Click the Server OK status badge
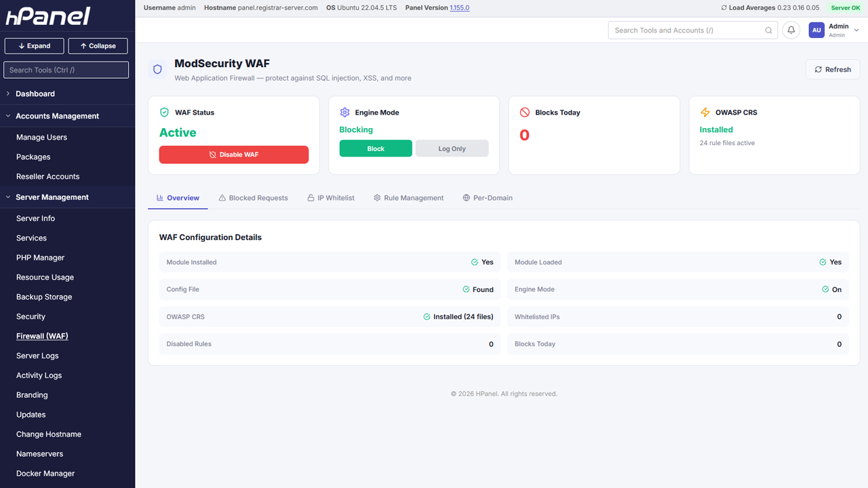 coord(846,8)
